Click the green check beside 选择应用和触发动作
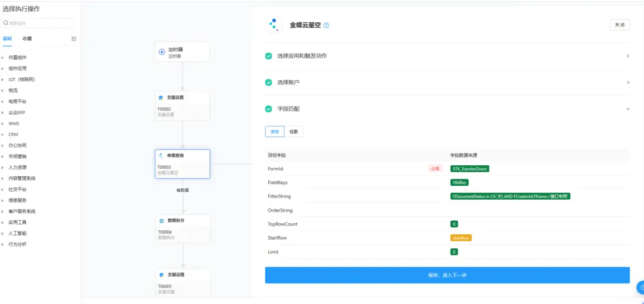 pyautogui.click(x=269, y=56)
